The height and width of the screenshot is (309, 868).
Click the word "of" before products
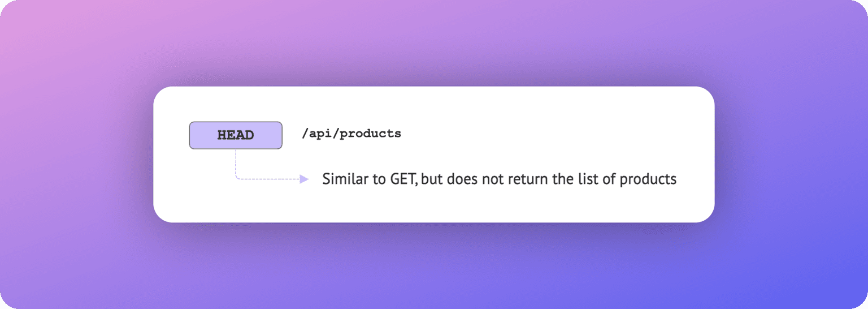click(x=607, y=179)
